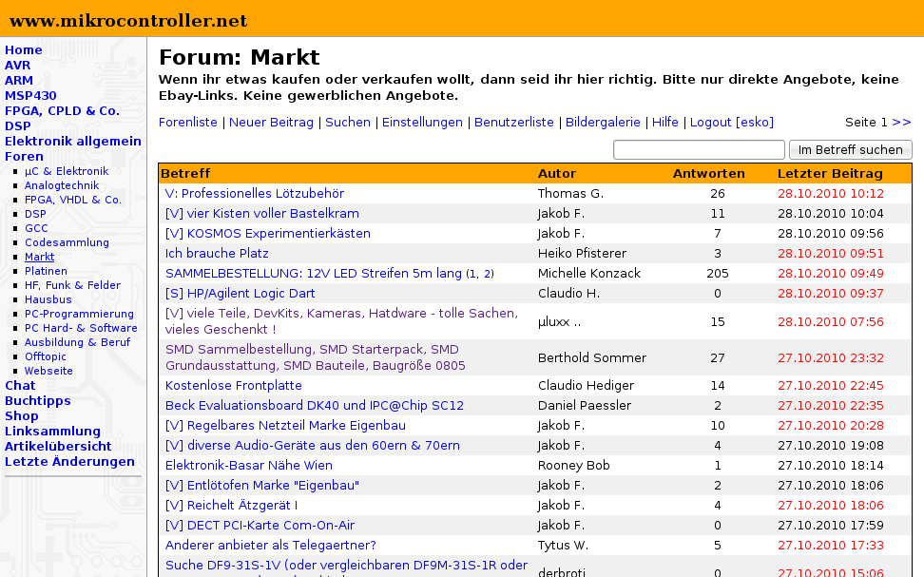Go to page 2 of LED Streifen thread
This screenshot has width=924, height=577.
click(x=488, y=274)
